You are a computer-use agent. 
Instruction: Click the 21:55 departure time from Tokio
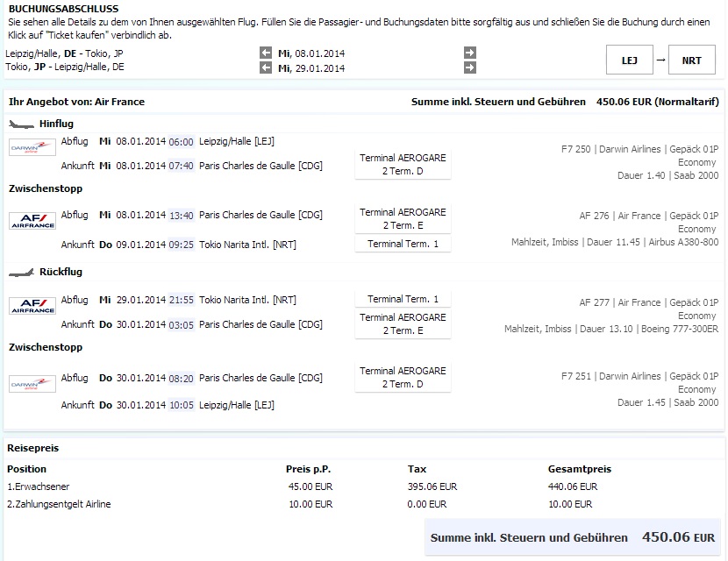[181, 300]
